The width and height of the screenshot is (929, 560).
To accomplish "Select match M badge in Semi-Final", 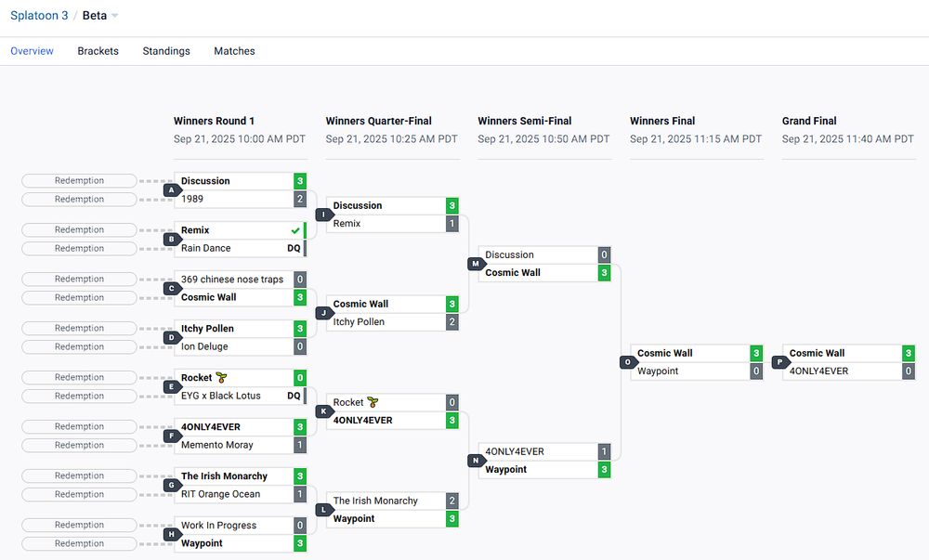I will pos(475,264).
